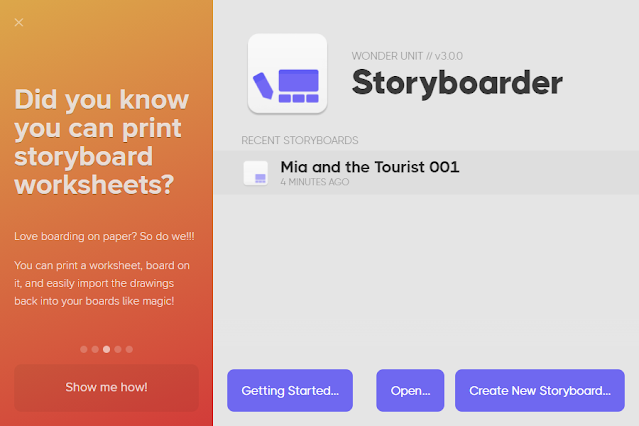The image size is (639, 426).
Task: Click the Mia and the Tourist 001 thumbnail icon
Action: (256, 173)
